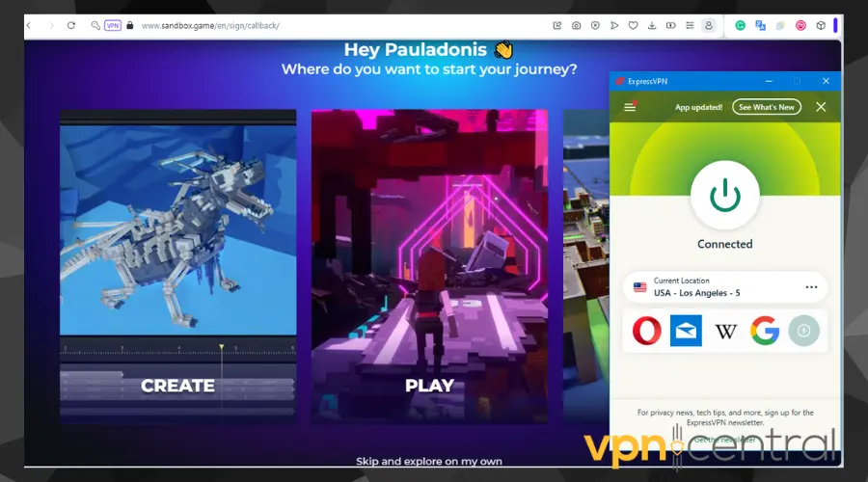868x482 pixels.
Task: Click the green Grammarly extension icon
Action: [x=740, y=25]
